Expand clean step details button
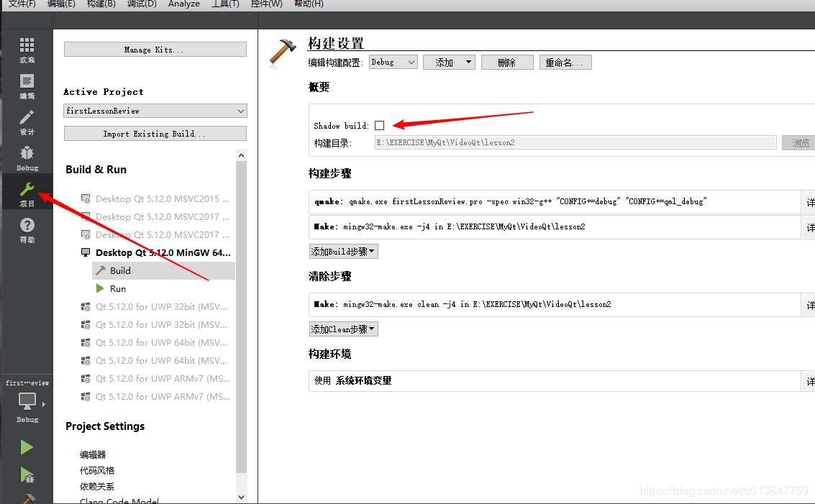This screenshot has width=815, height=504. pos(809,305)
